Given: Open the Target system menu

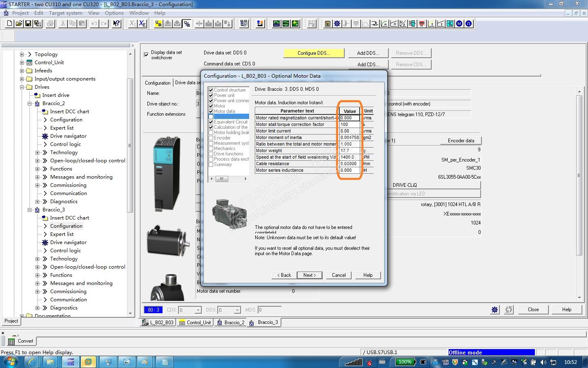Looking at the screenshot, I should [x=65, y=13].
